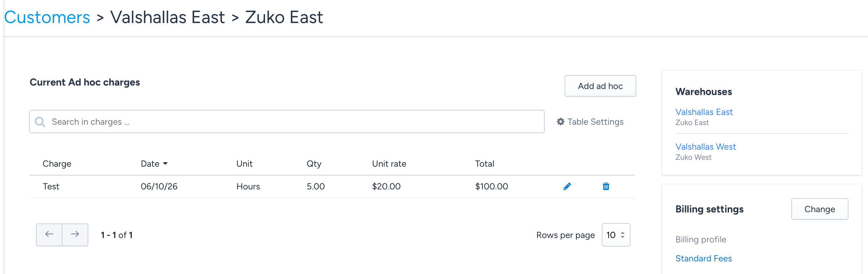
Task: Click the Change billing settings button
Action: 819,209
